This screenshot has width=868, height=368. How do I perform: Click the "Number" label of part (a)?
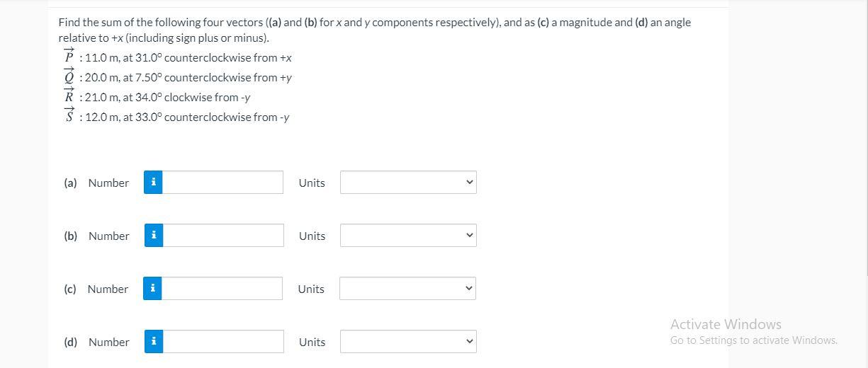click(108, 183)
